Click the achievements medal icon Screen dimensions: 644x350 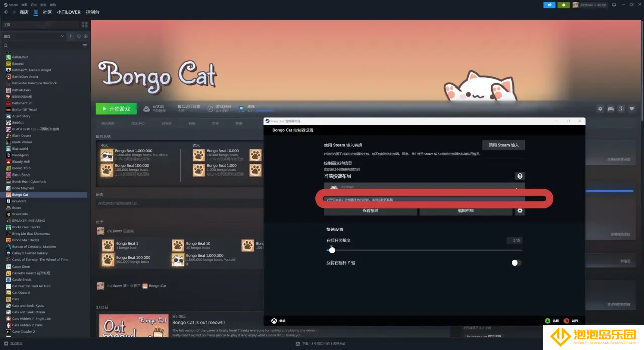tap(241, 108)
